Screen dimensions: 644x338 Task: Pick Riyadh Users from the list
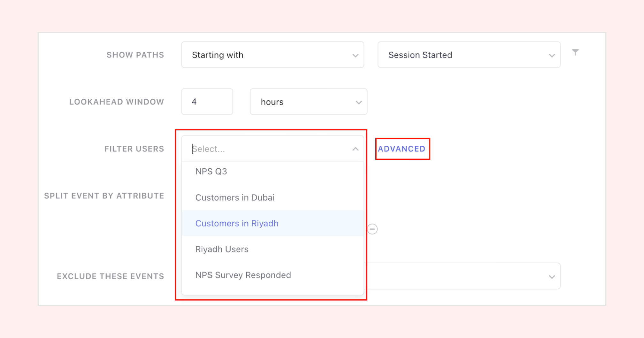(222, 250)
